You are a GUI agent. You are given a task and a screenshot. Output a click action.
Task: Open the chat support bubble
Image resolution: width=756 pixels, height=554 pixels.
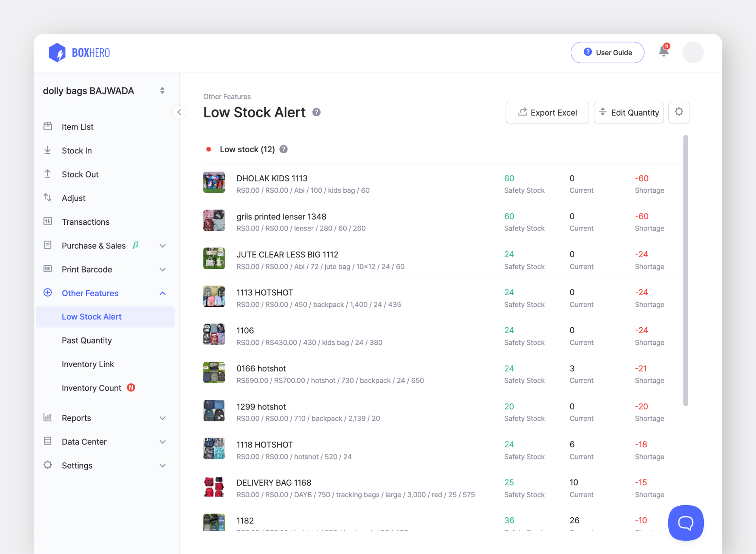tap(685, 523)
